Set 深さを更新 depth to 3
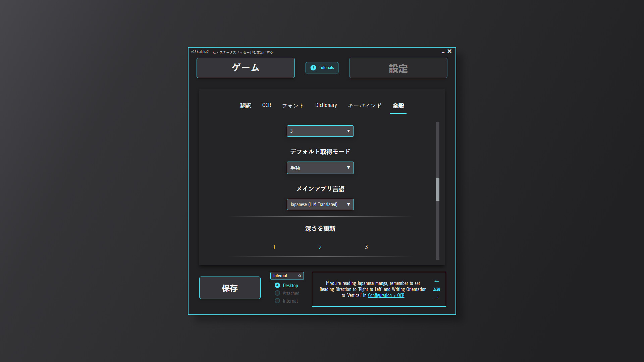644x362 pixels. click(x=366, y=247)
